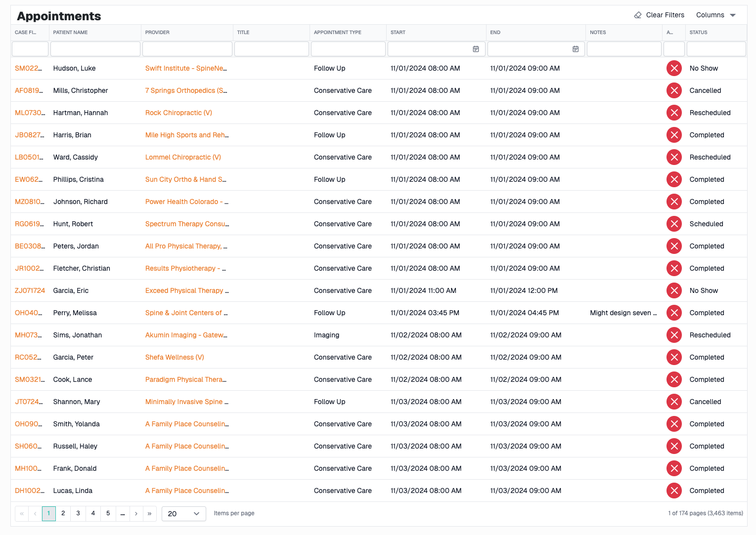Select page 3 in the pagination

point(78,514)
